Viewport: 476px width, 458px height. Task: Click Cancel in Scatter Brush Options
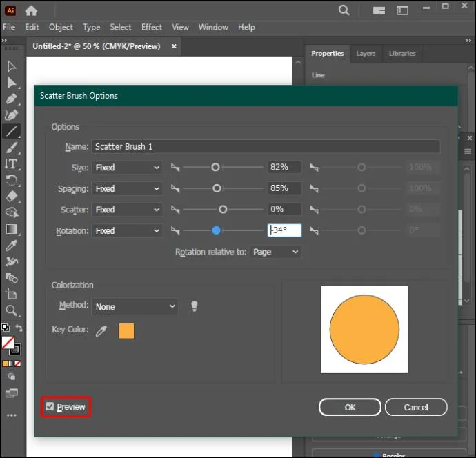point(416,408)
